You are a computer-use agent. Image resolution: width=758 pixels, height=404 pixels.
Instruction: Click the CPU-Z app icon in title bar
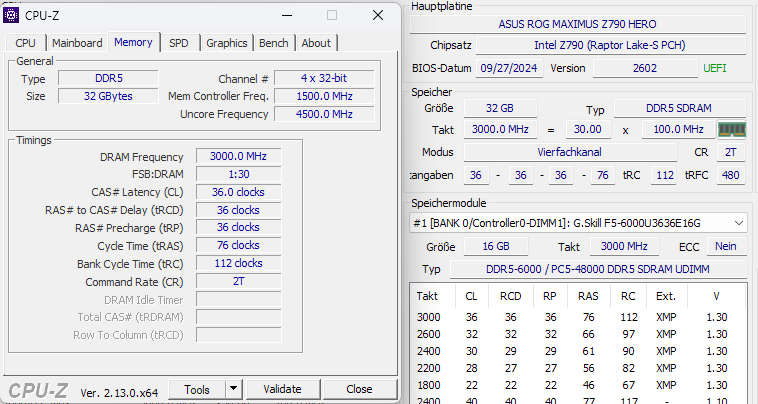[11, 15]
